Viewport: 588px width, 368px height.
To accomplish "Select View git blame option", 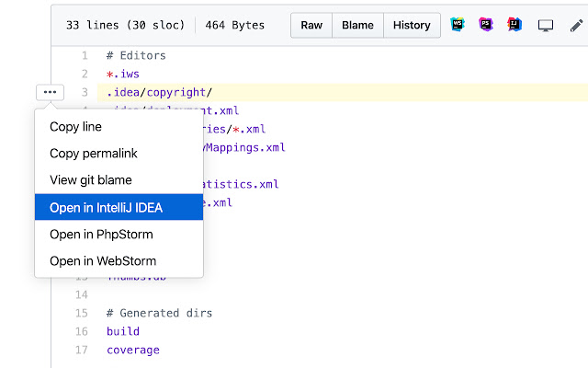I will (x=91, y=180).
